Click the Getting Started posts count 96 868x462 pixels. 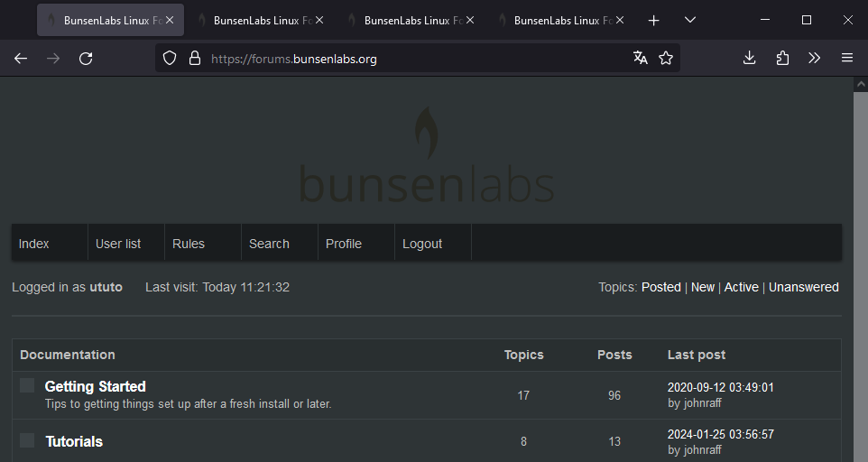point(614,395)
